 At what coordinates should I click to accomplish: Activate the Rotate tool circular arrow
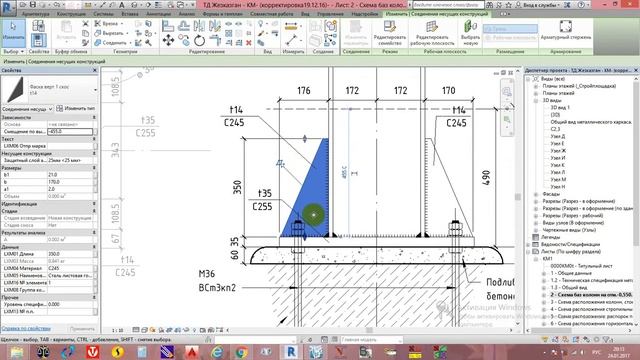199,40
